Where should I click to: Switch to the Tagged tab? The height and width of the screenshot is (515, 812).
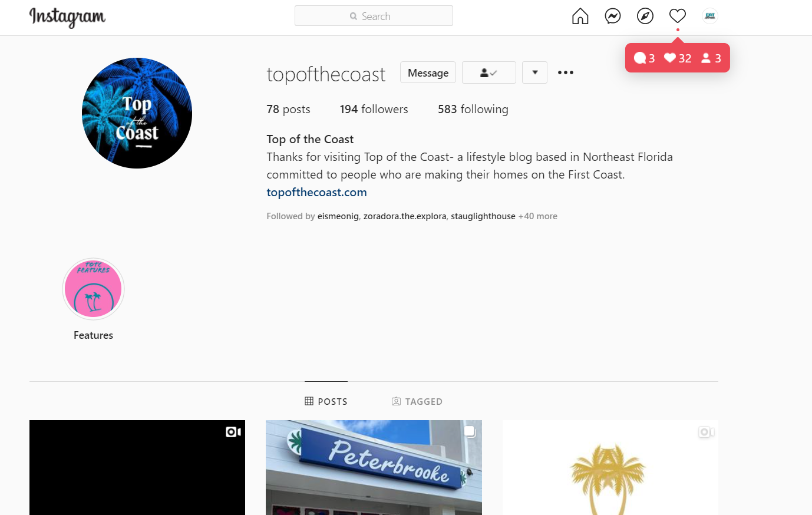coord(417,401)
